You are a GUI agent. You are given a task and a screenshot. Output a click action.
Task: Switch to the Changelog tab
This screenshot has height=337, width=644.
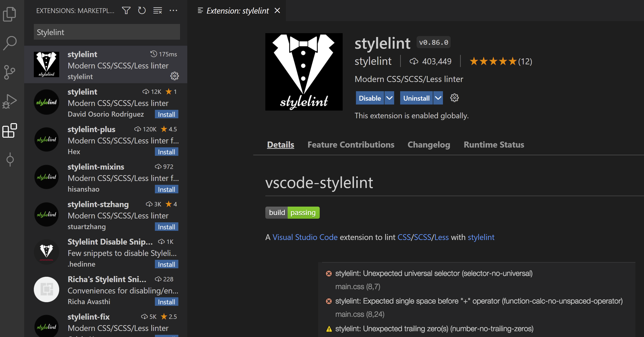(x=429, y=144)
